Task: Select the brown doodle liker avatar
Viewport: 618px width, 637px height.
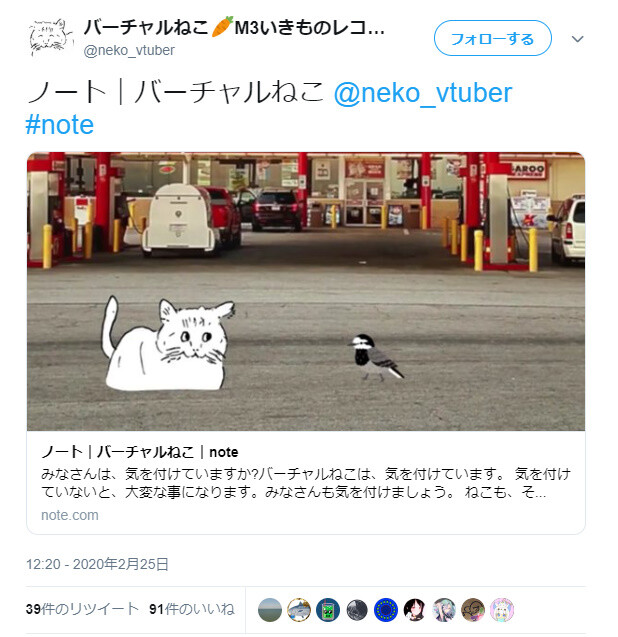Action: [473, 610]
